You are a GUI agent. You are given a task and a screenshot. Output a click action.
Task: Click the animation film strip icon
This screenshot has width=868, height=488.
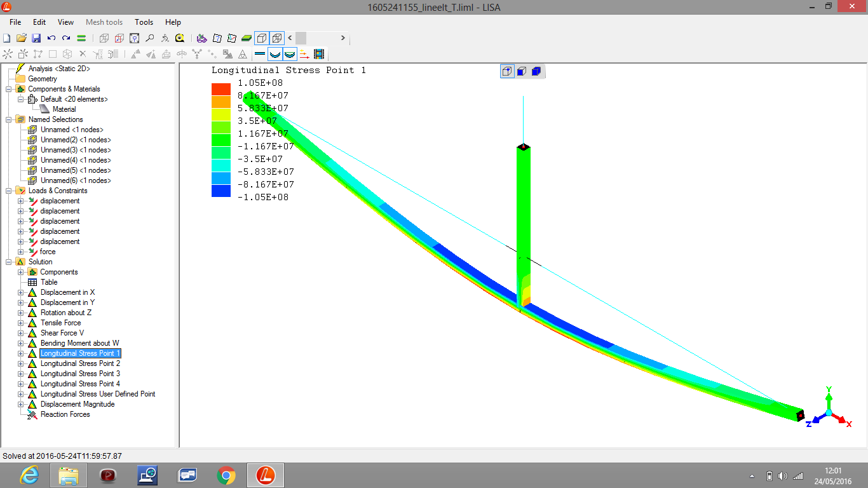(x=319, y=55)
